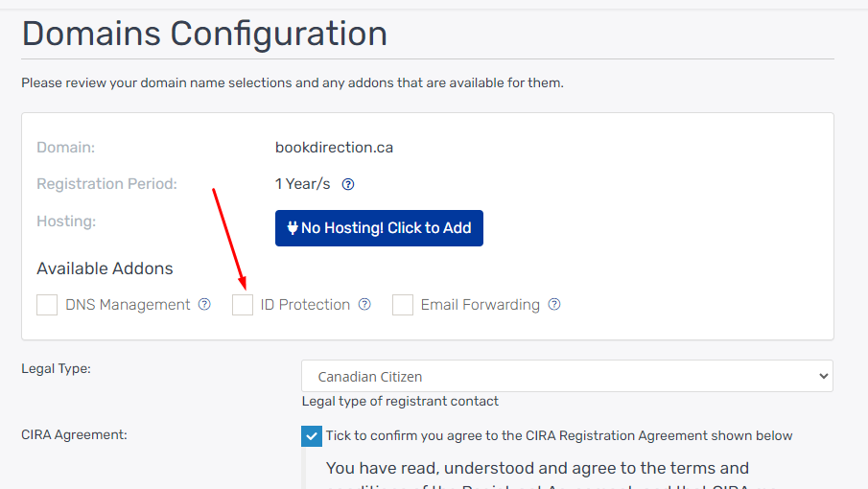Click the 1 Year/s registration period text
The image size is (868, 489).
coord(303,184)
